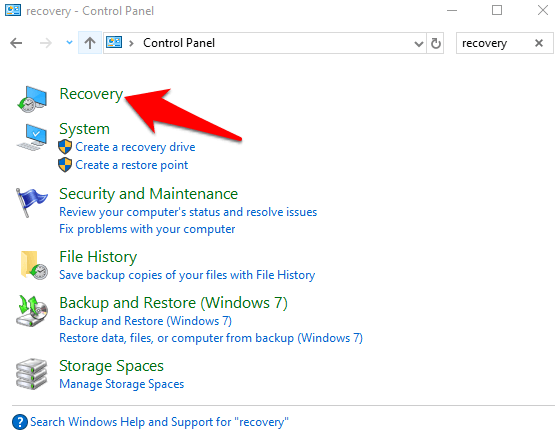Open Save backup copies with File History
This screenshot has height=436, width=555.
point(187,275)
